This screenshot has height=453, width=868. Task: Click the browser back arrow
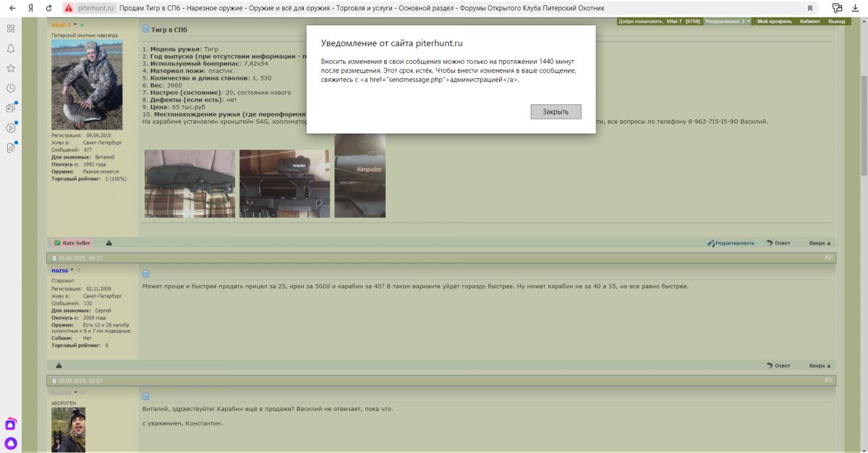[12, 8]
